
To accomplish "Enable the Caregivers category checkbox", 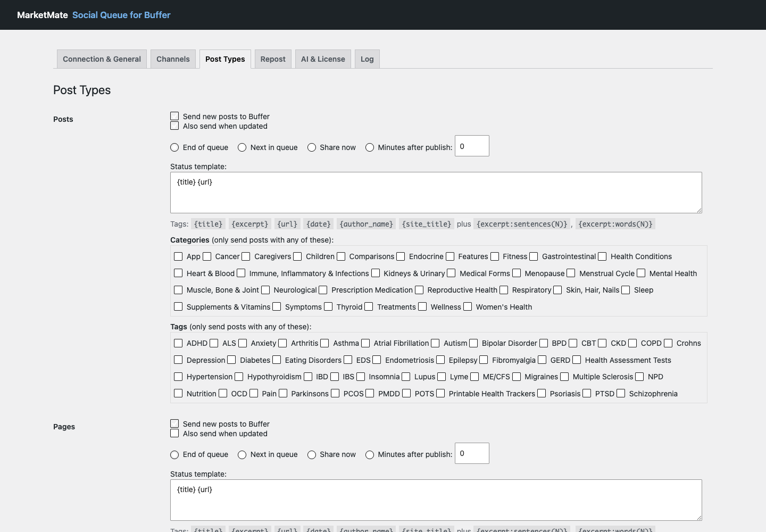I will point(246,256).
